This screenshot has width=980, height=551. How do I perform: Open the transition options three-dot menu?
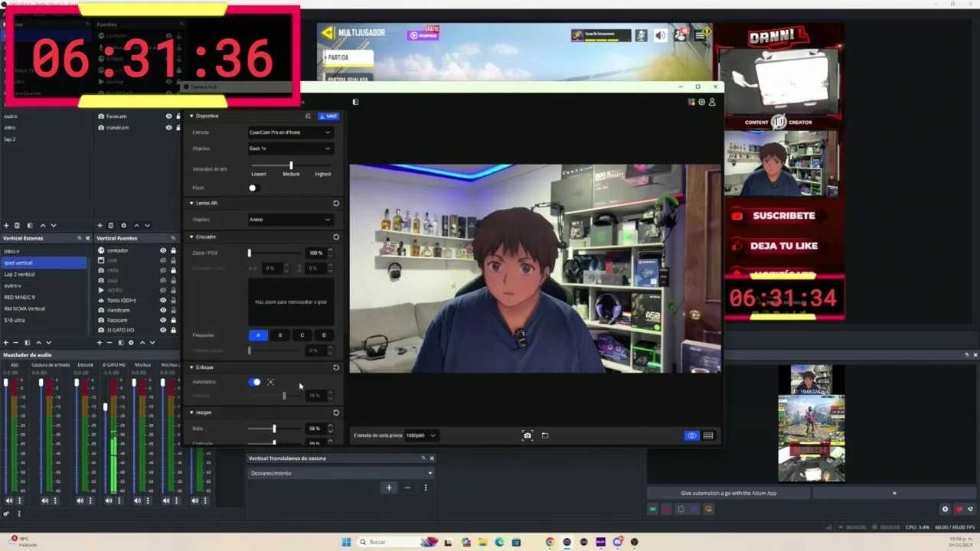[426, 487]
